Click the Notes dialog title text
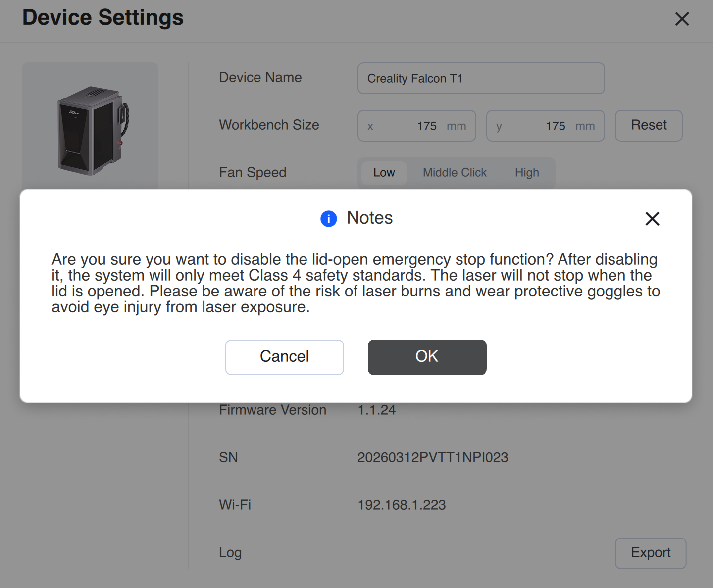Image resolution: width=713 pixels, height=588 pixels. click(370, 218)
